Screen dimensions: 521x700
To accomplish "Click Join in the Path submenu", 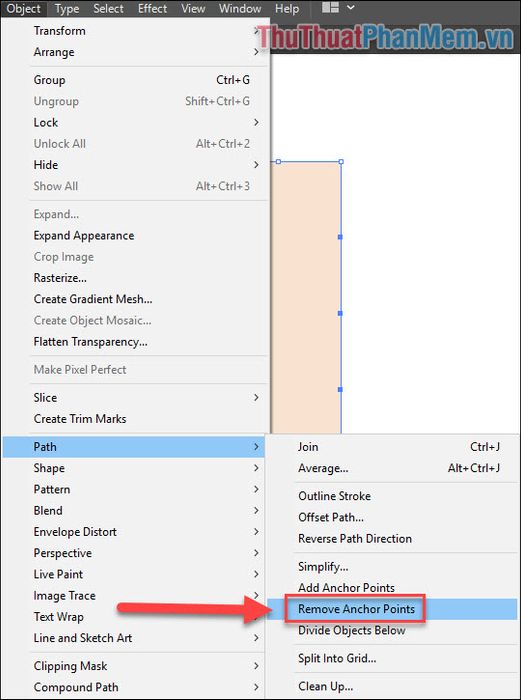I will coord(393,446).
